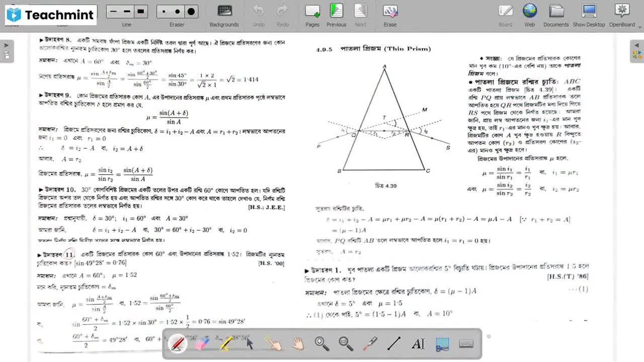The image size is (644, 362).
Task: Expand the left side panel tab
Action: pyautogui.click(x=7, y=51)
